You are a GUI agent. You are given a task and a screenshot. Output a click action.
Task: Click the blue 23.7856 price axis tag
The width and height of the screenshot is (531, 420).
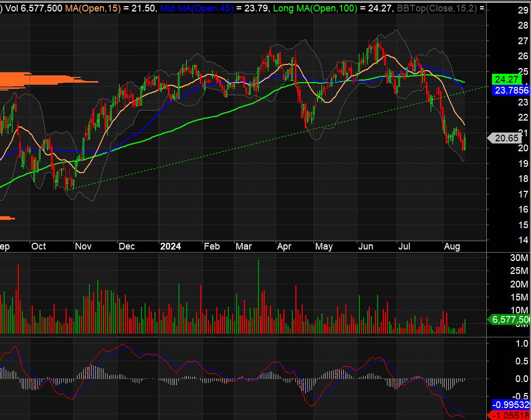(511, 90)
